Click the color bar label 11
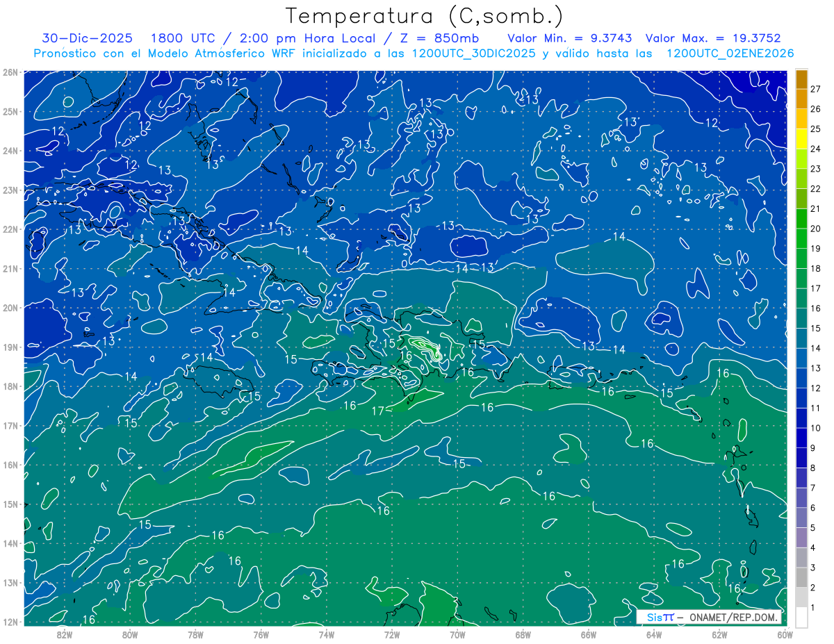This screenshot has height=644, width=834. [x=815, y=408]
